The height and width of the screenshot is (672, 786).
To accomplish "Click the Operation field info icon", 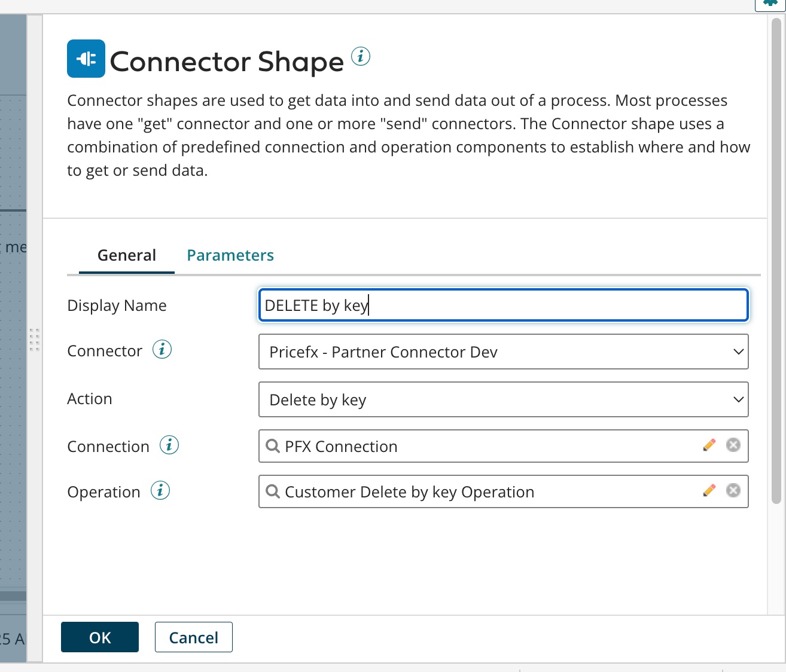I will [160, 490].
